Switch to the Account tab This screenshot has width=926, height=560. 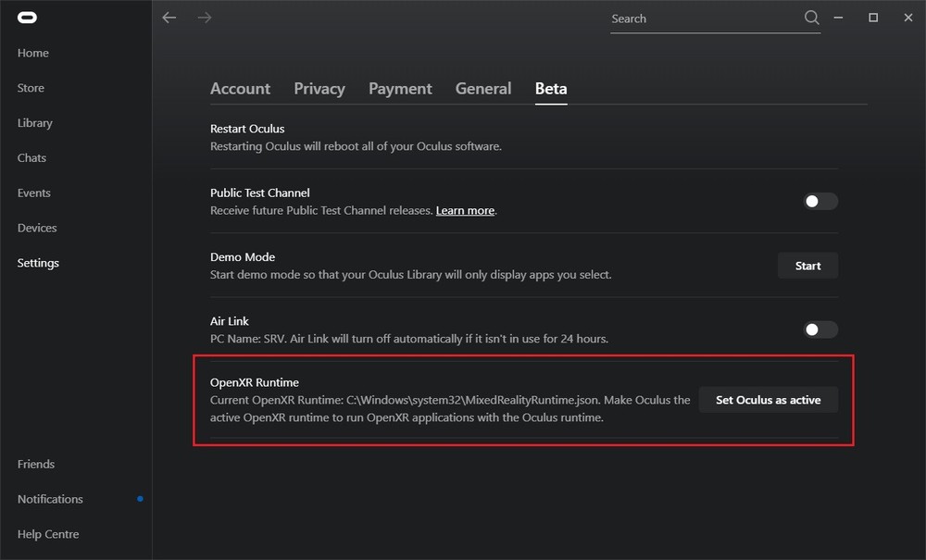[x=240, y=89]
